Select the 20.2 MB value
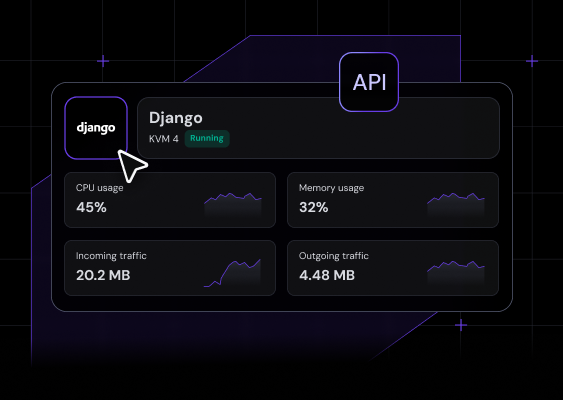This screenshot has height=400, width=563. 103,275
